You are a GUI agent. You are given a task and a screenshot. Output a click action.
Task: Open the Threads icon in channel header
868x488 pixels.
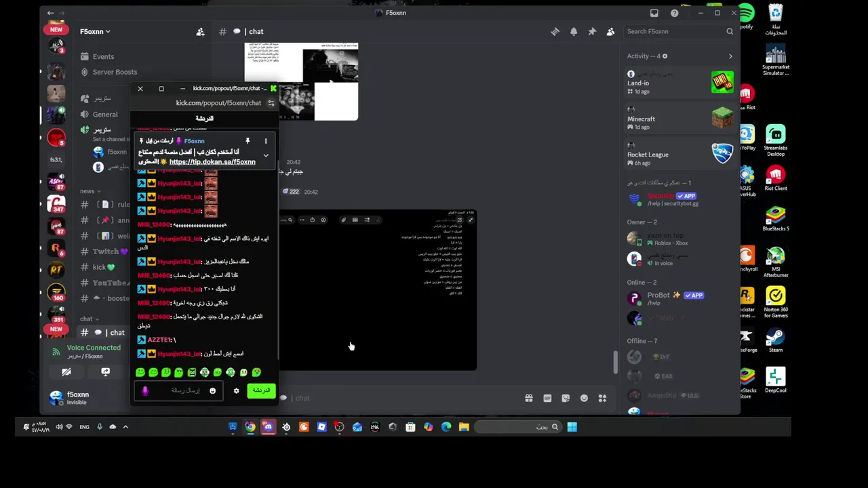point(555,31)
